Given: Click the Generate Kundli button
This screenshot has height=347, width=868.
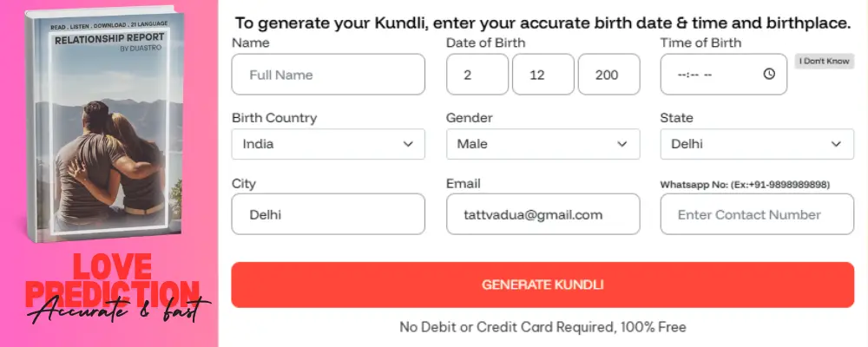Looking at the screenshot, I should pos(542,285).
